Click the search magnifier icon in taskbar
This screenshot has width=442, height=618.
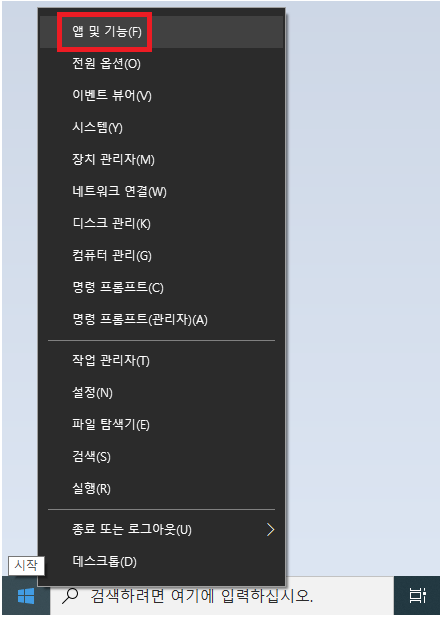(70, 596)
